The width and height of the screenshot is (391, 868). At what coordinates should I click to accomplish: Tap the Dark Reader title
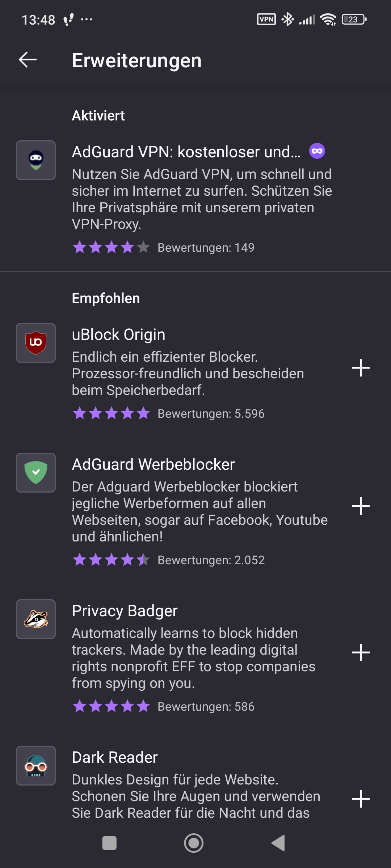(x=115, y=757)
